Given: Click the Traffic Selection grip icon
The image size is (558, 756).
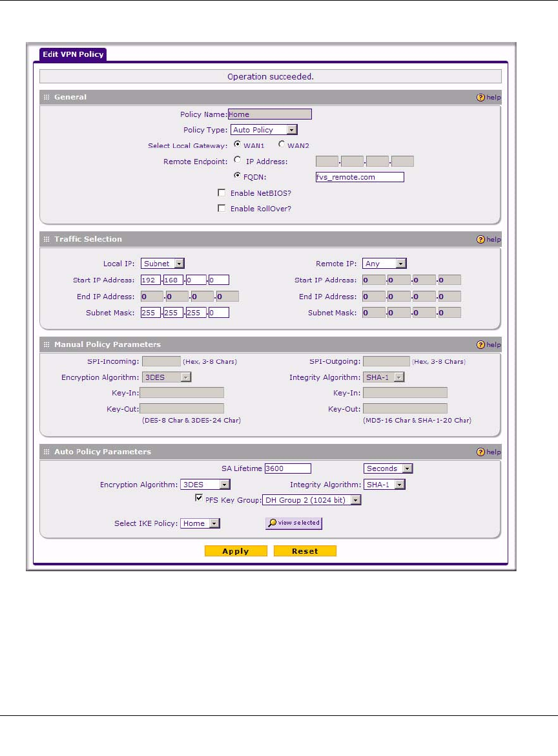Looking at the screenshot, I should [46, 239].
